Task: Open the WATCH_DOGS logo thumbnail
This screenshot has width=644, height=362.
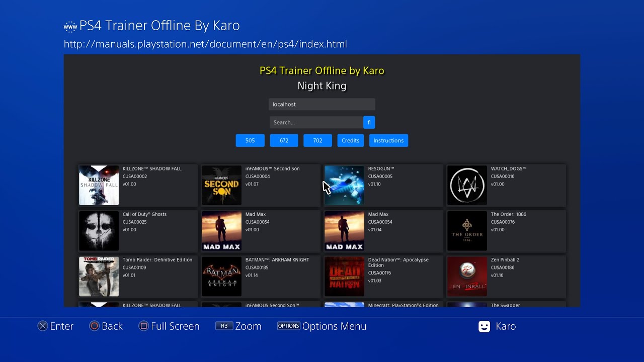Action: point(467,185)
